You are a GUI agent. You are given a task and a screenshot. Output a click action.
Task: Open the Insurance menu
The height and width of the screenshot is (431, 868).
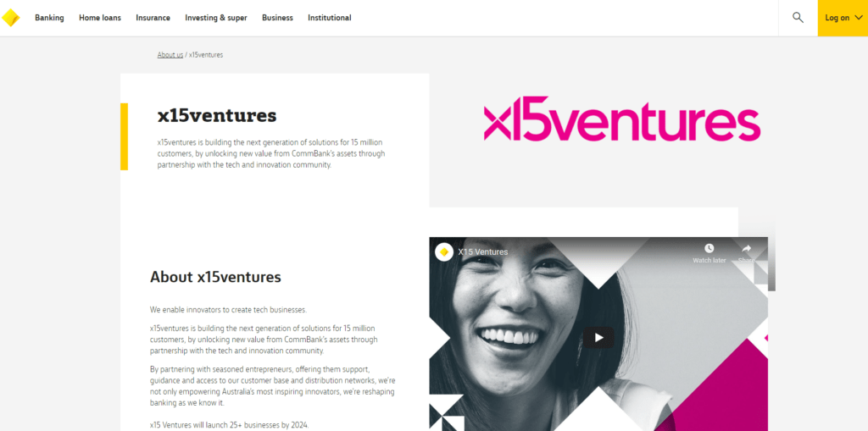coord(153,18)
